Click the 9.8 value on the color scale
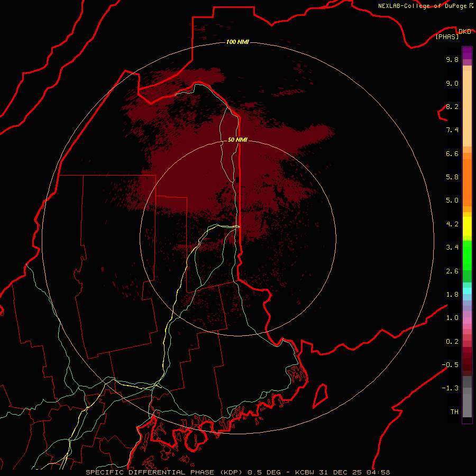This screenshot has width=476, height=476. click(452, 59)
